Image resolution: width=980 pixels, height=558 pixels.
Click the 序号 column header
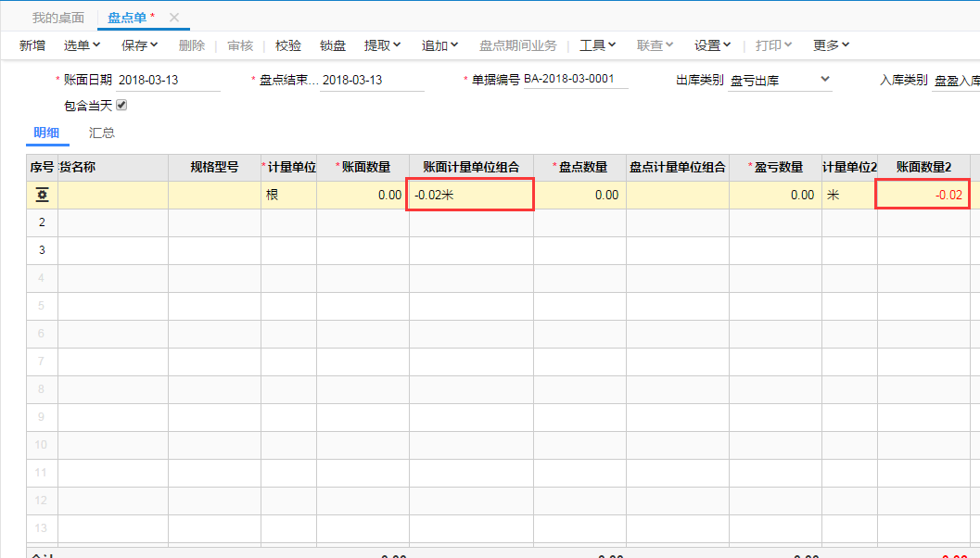pos(42,168)
